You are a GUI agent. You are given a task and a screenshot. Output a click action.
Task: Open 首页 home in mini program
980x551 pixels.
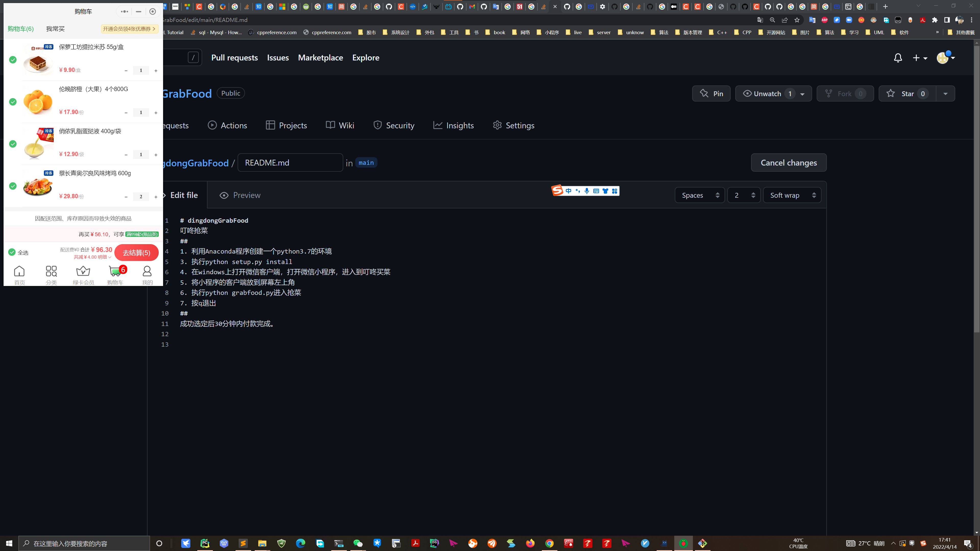pos(19,275)
